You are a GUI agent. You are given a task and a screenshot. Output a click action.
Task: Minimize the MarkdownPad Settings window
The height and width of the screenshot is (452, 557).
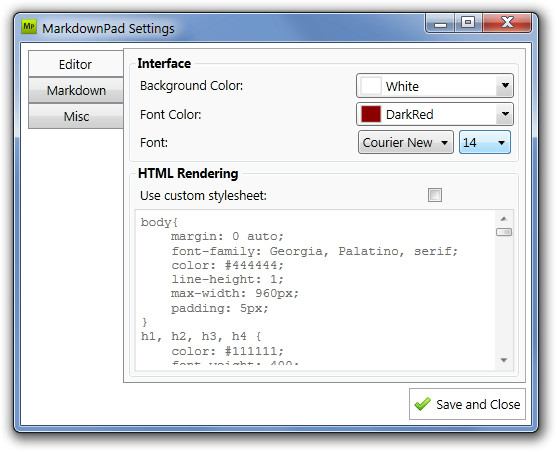click(440, 23)
